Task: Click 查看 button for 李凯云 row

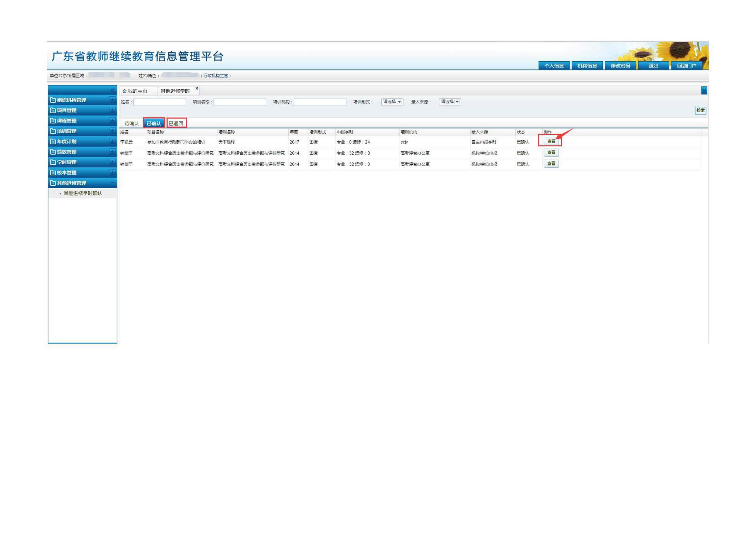Action: click(x=551, y=141)
